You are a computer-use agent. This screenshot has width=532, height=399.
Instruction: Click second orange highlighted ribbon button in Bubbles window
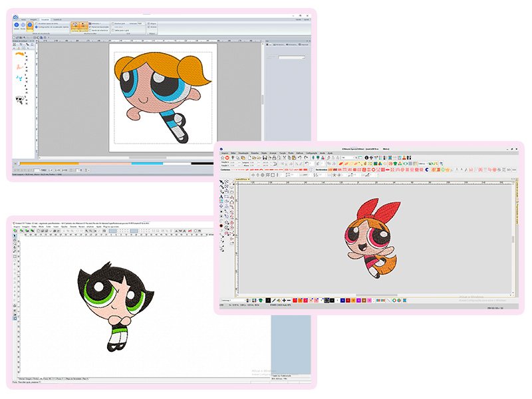click(84, 27)
